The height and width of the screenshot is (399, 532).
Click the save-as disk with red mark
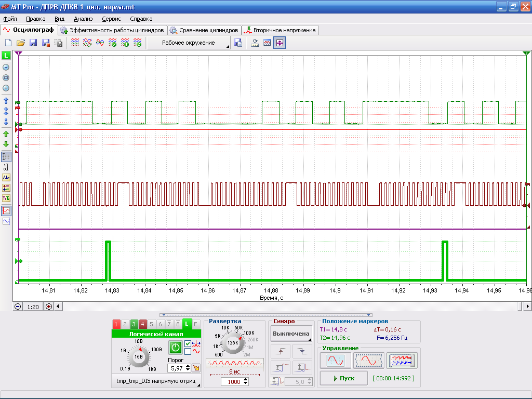tap(46, 43)
